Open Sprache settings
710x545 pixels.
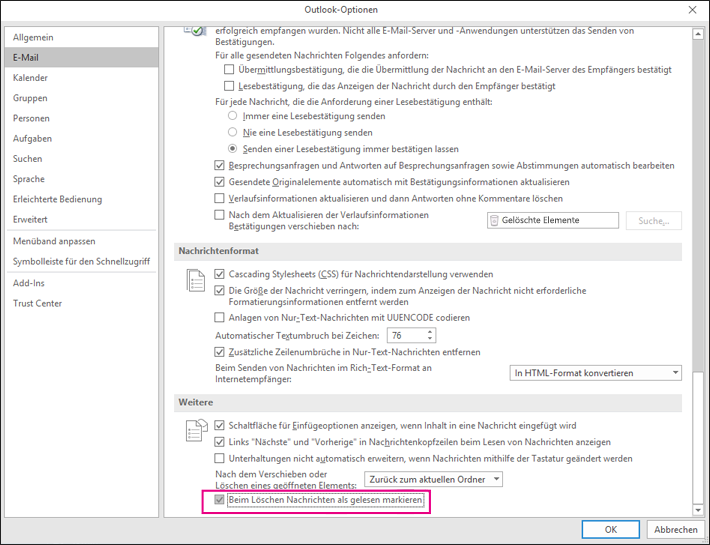[82, 179]
